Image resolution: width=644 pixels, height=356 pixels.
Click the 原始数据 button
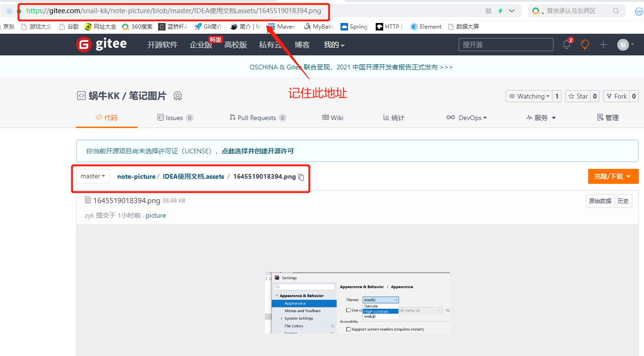(x=600, y=201)
